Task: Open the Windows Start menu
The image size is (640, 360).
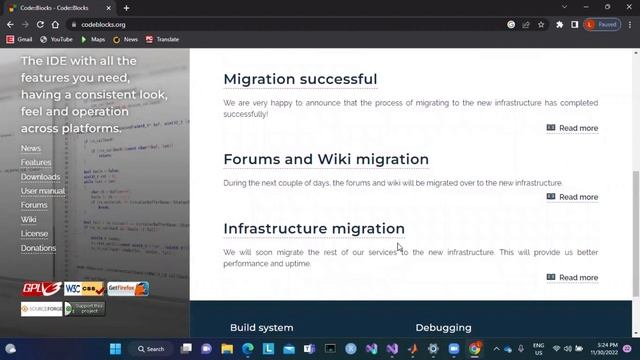Action: coord(116,349)
